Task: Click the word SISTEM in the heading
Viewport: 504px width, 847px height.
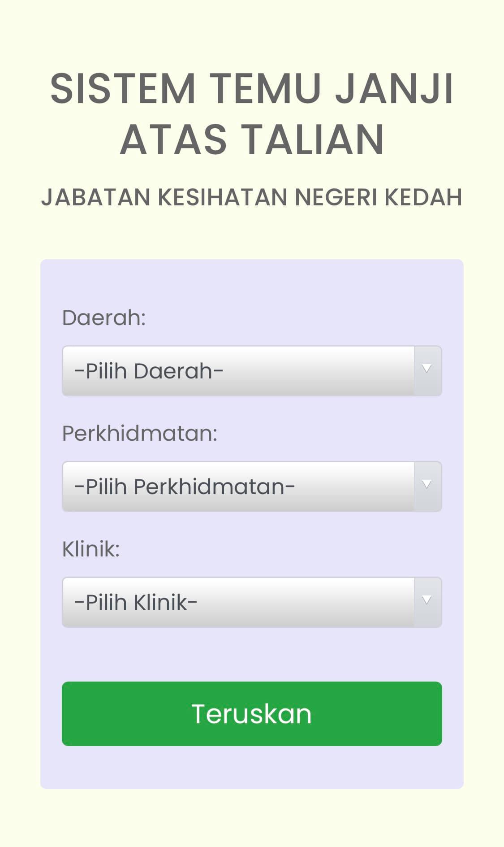Action: 123,88
